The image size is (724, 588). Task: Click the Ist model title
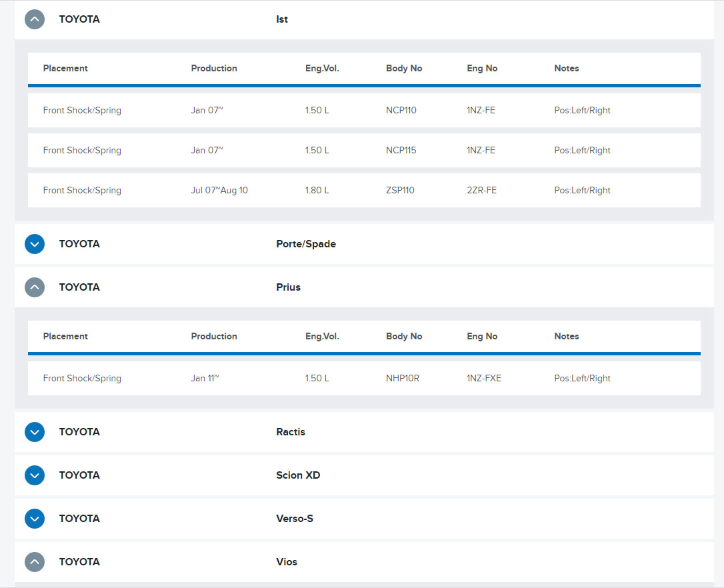coord(281,19)
